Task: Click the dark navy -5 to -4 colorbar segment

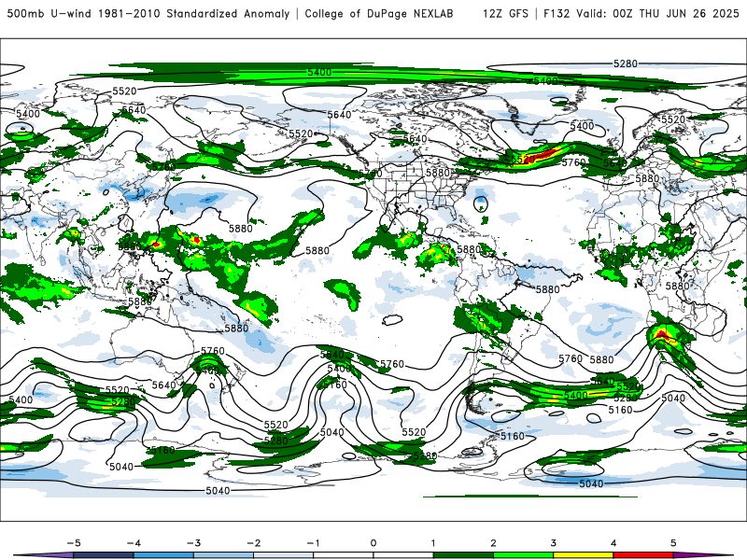Action: tap(104, 555)
